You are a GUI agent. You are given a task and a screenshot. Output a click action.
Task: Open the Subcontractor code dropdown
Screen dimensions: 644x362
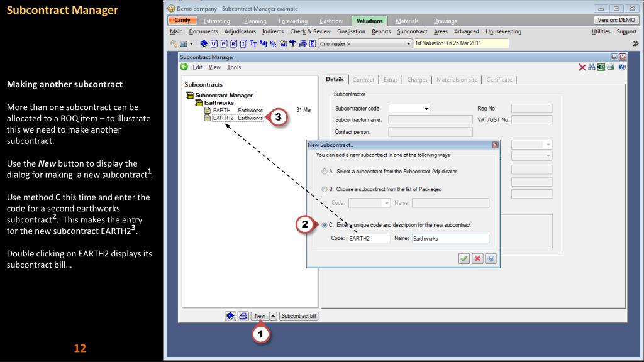[426, 109]
